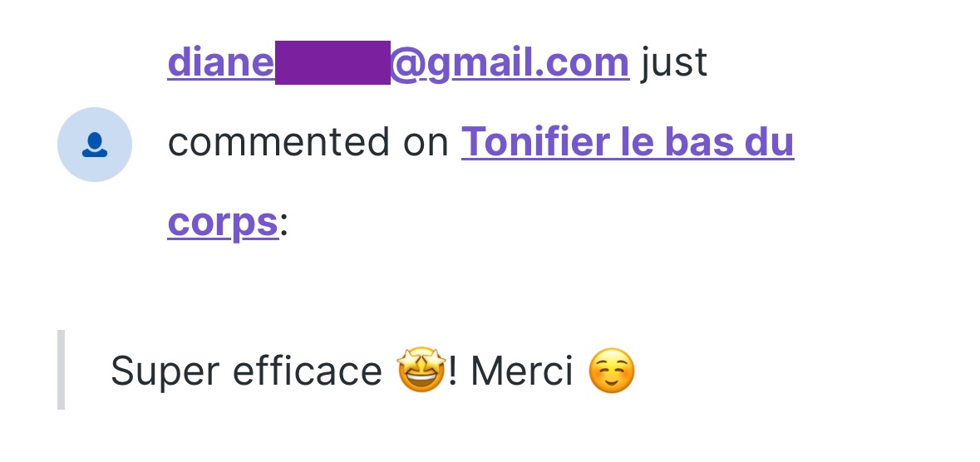
Task: Click the word "Merci" in the comment
Action: click(x=522, y=371)
